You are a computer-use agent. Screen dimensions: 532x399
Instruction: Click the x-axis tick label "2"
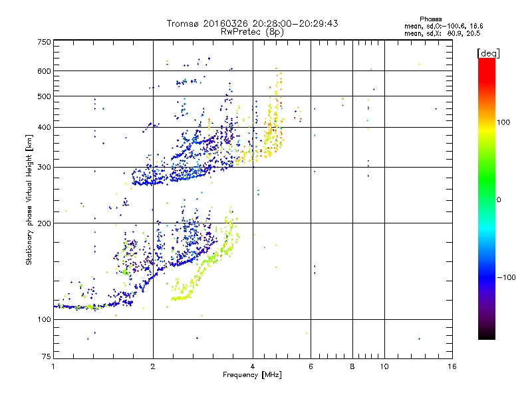coord(153,366)
